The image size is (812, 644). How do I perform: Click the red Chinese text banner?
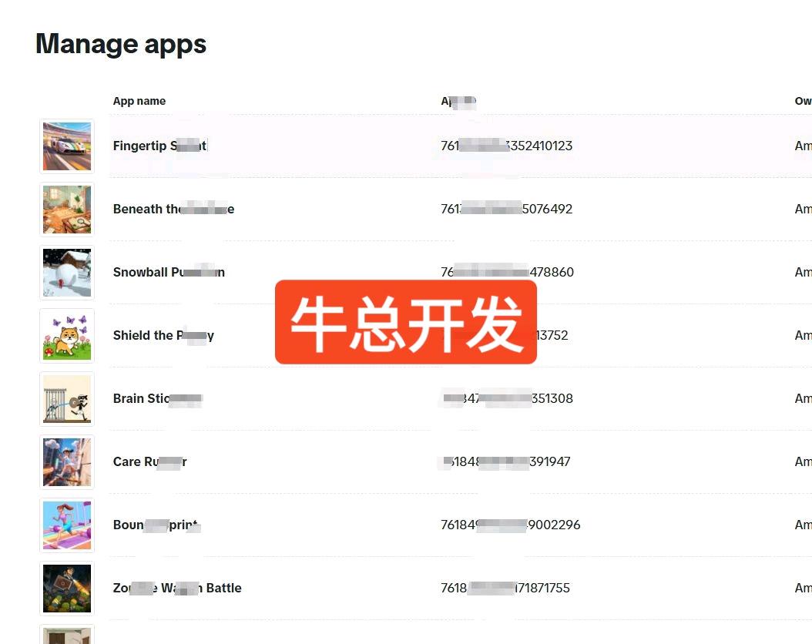click(406, 322)
